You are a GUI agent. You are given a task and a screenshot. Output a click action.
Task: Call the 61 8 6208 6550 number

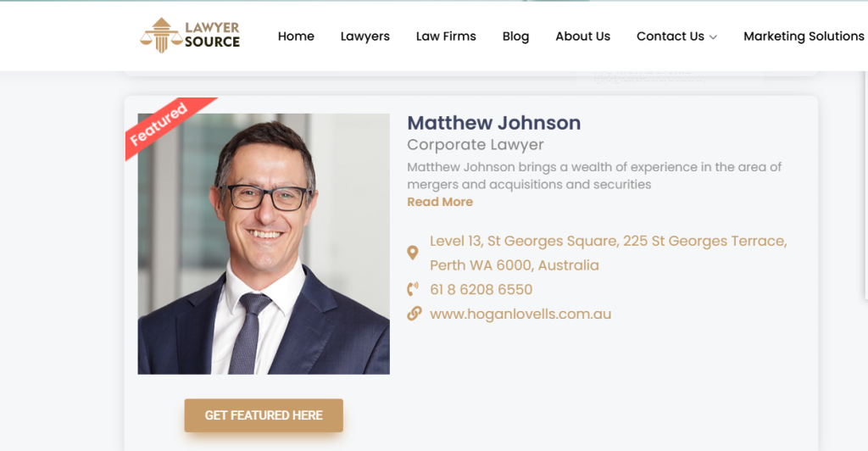point(481,289)
